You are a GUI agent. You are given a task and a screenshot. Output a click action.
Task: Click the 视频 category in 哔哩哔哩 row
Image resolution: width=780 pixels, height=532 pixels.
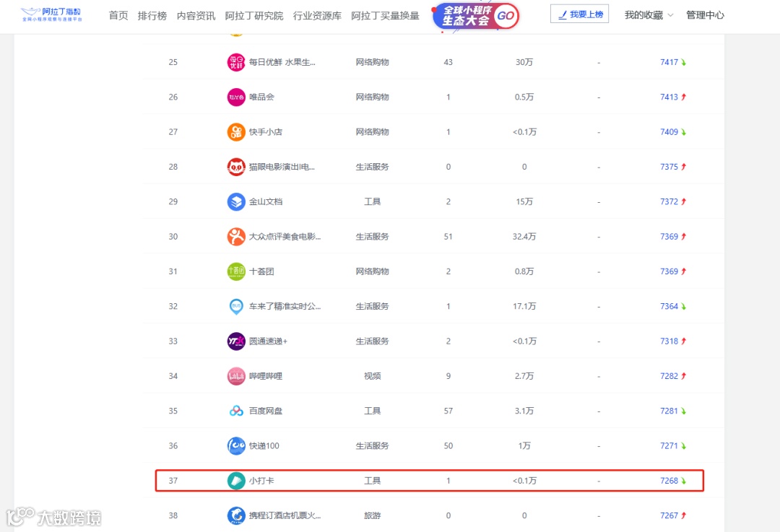point(372,376)
